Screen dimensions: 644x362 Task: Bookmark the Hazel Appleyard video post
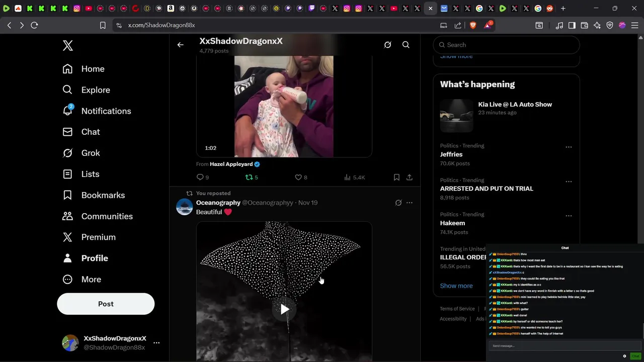tap(396, 177)
